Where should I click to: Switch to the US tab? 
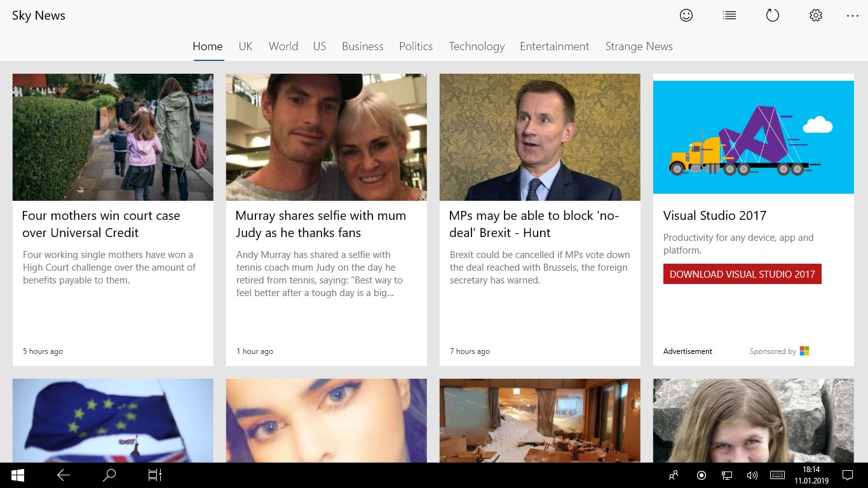(320, 46)
